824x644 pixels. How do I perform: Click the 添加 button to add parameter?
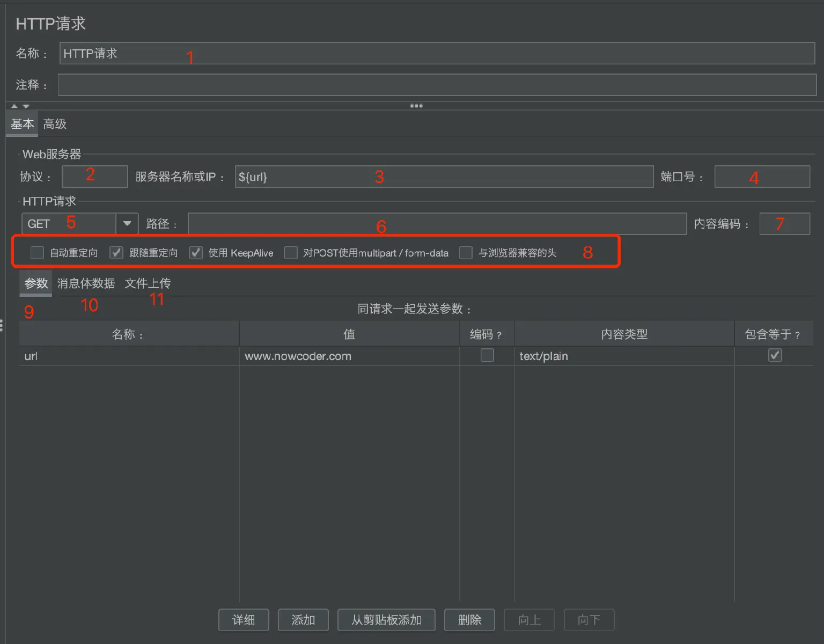click(x=303, y=620)
